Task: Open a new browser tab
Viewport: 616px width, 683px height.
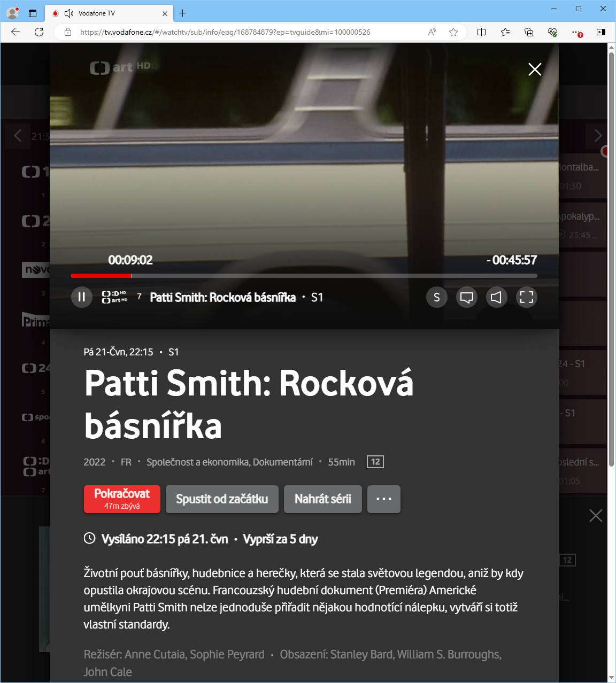Action: [183, 13]
